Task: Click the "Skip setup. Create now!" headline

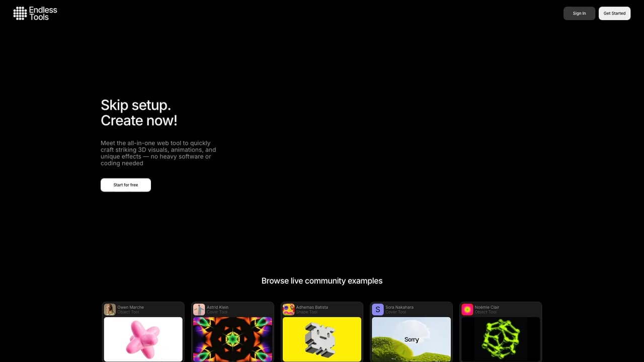Action: pos(139,113)
